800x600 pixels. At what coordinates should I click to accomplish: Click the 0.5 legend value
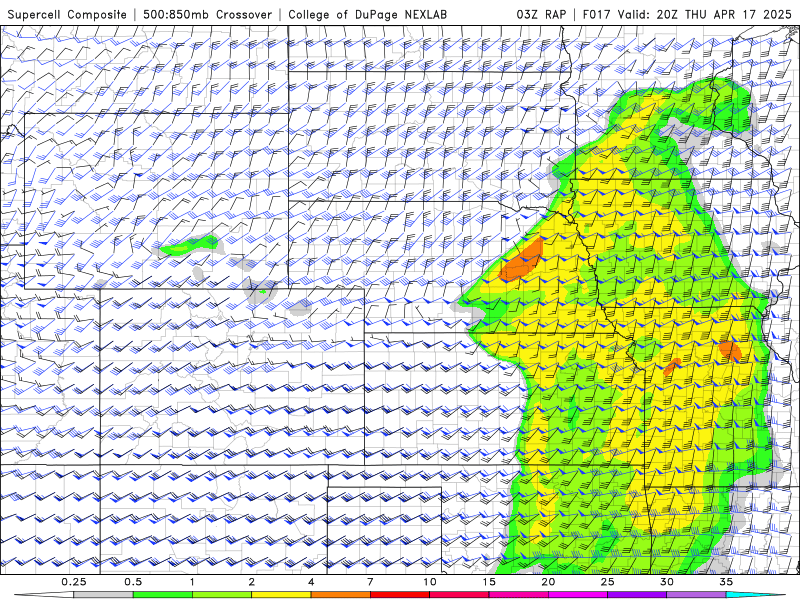[x=133, y=582]
